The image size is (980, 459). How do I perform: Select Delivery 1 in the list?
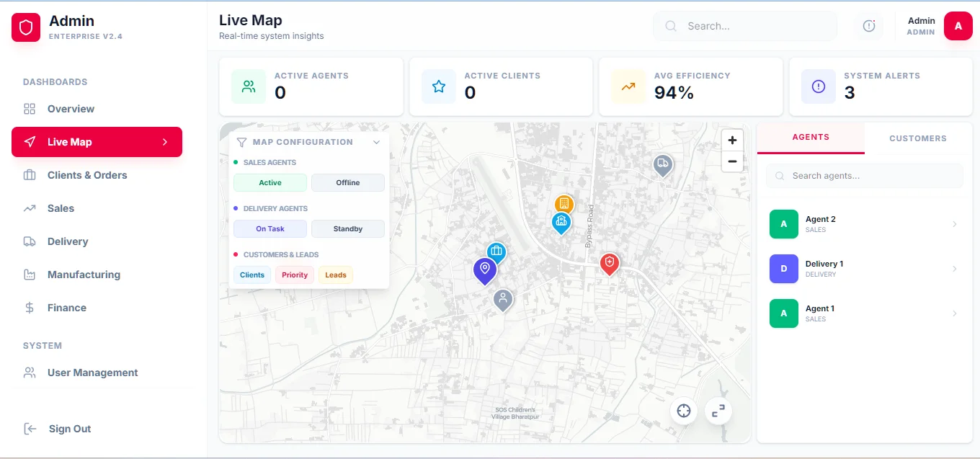pos(864,269)
